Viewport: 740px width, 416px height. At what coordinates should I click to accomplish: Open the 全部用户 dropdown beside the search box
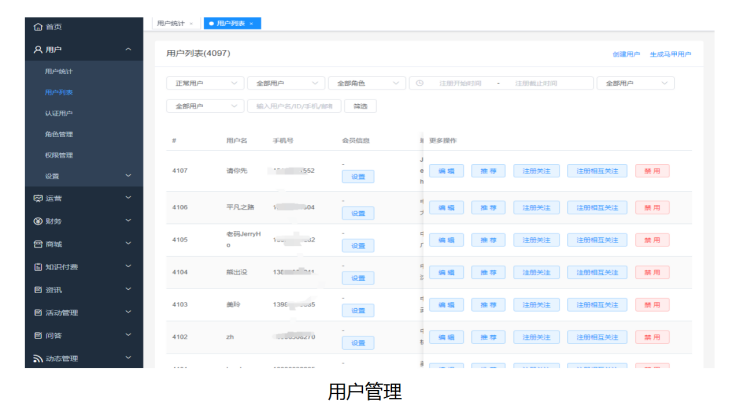[x=205, y=106]
